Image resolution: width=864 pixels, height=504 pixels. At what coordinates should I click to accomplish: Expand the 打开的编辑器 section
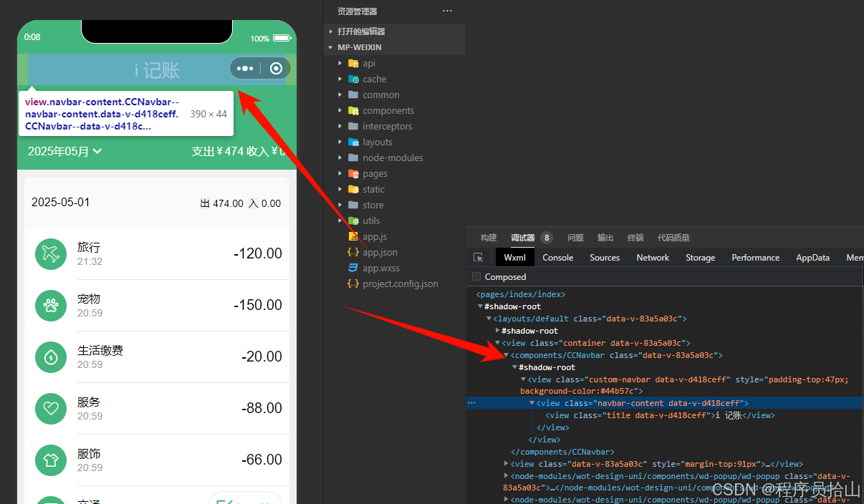tap(330, 31)
